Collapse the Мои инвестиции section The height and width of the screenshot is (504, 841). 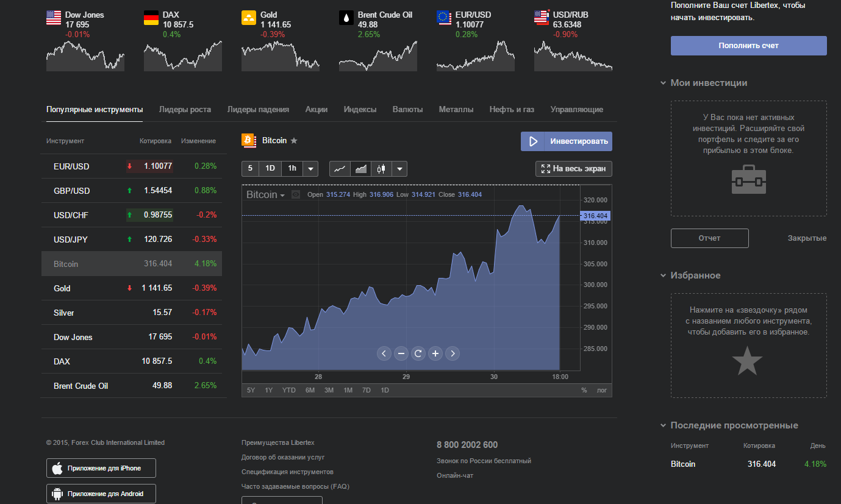pos(663,83)
